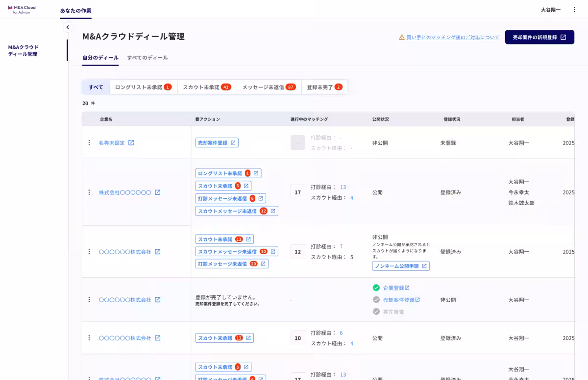588x380 pixels.
Task: Click 売却案件登録 in the 名称未設定 row
Action: (x=217, y=142)
